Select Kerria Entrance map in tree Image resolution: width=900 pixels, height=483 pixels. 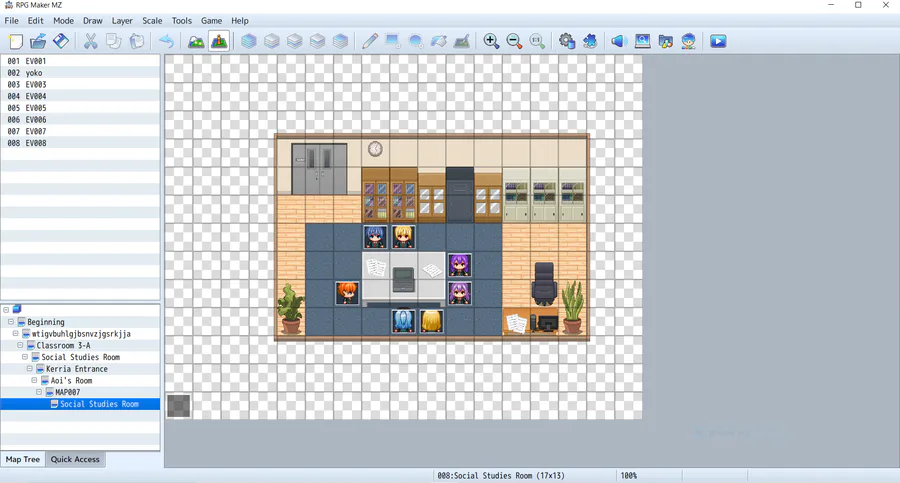(x=76, y=369)
